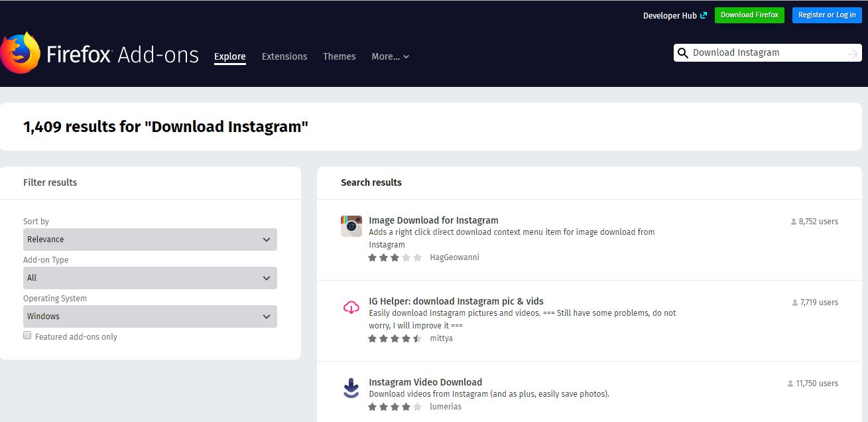Click Register or Log in button
This screenshot has height=422, width=868.
pyautogui.click(x=827, y=15)
